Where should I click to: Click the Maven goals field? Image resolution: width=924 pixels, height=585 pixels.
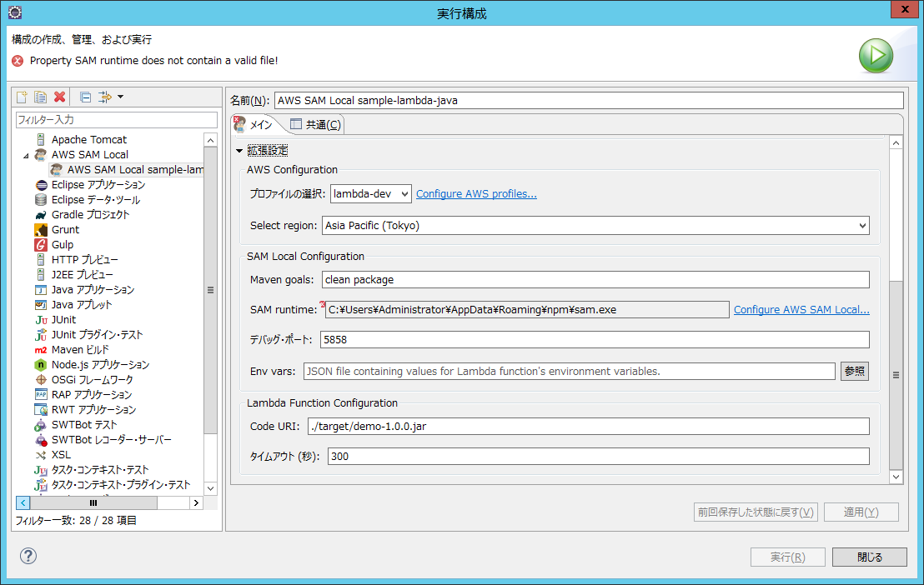click(595, 280)
